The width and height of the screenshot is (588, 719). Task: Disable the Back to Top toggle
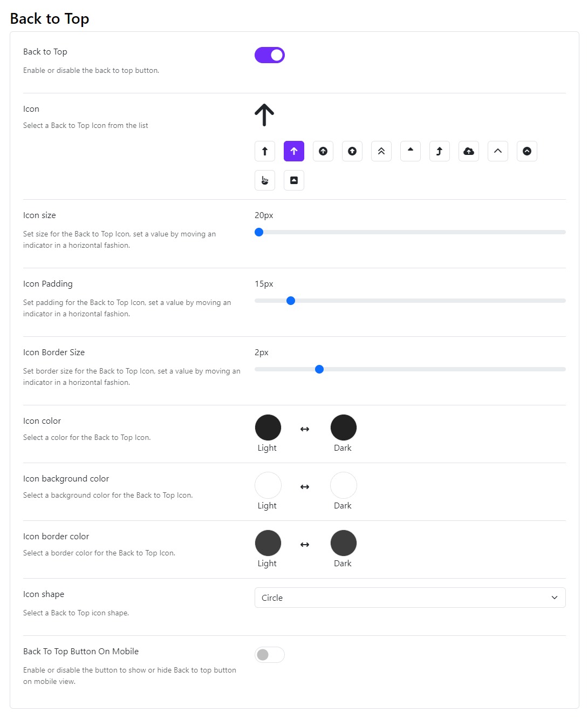tap(270, 55)
